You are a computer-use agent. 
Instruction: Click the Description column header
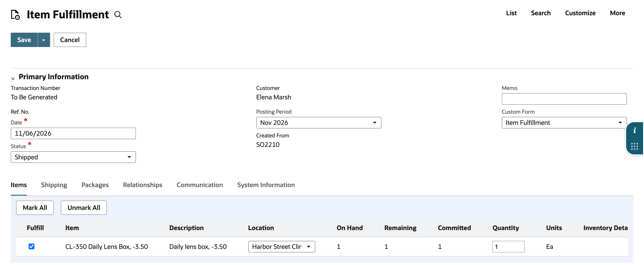pyautogui.click(x=186, y=228)
